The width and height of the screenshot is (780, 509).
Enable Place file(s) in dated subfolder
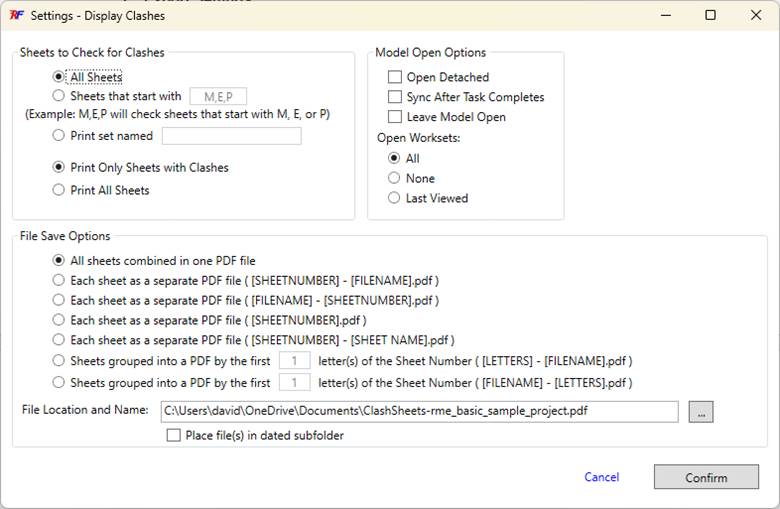click(x=174, y=435)
